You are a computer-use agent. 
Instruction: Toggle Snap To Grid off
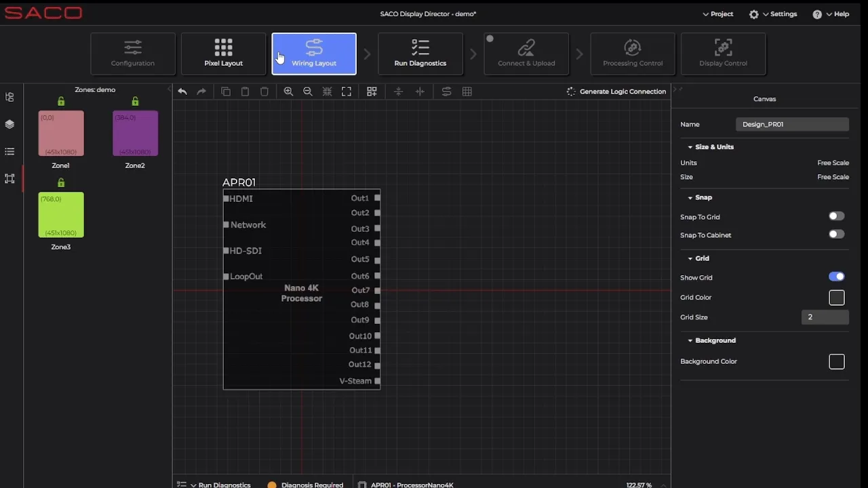pos(836,216)
